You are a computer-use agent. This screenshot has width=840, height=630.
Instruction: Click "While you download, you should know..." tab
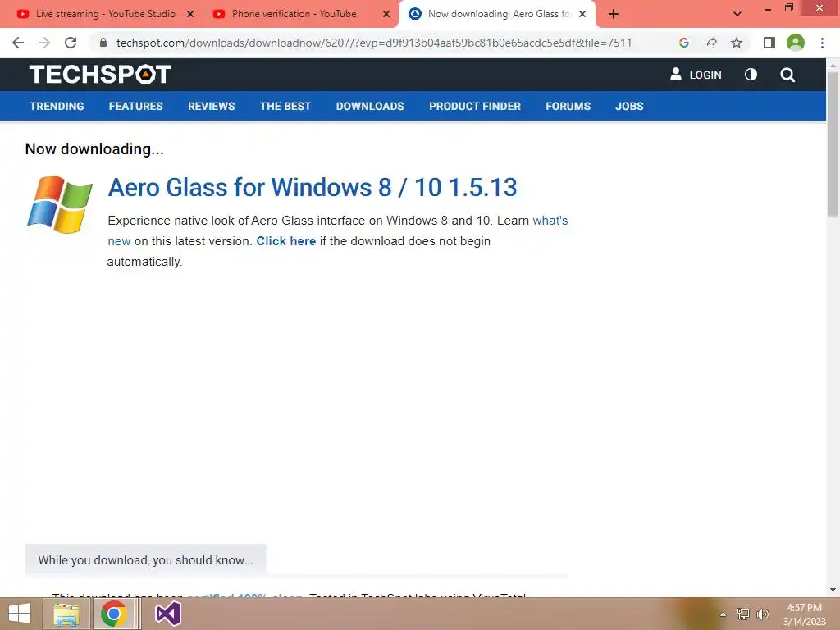click(x=145, y=559)
